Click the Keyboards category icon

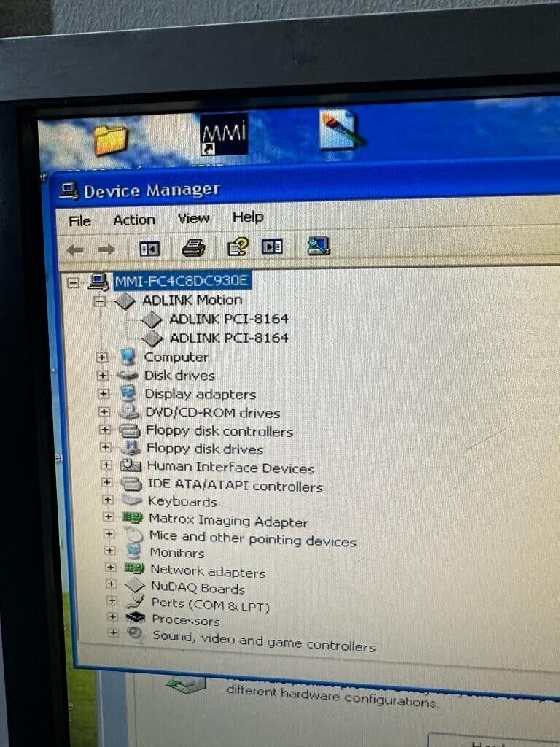132,500
